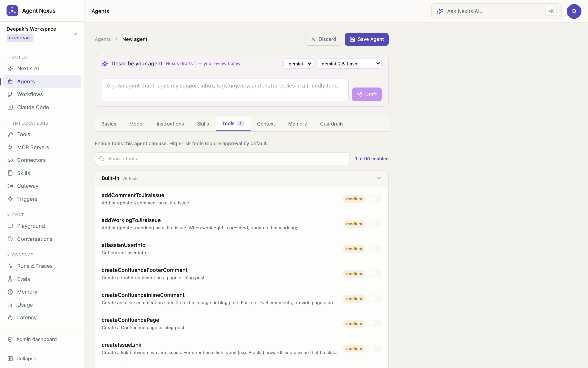Click the Collapse sidebar label
588x368 pixels.
click(26, 359)
